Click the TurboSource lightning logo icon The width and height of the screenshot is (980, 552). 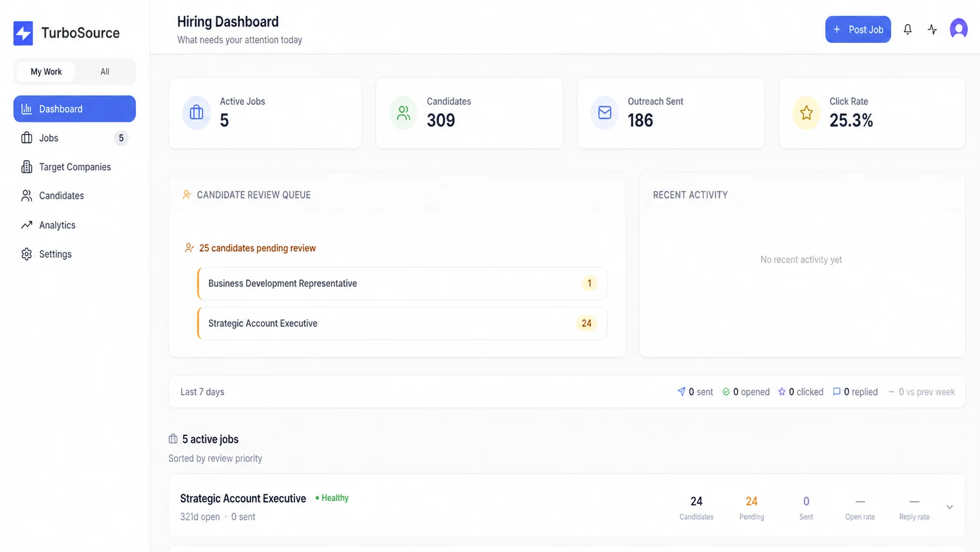click(23, 33)
